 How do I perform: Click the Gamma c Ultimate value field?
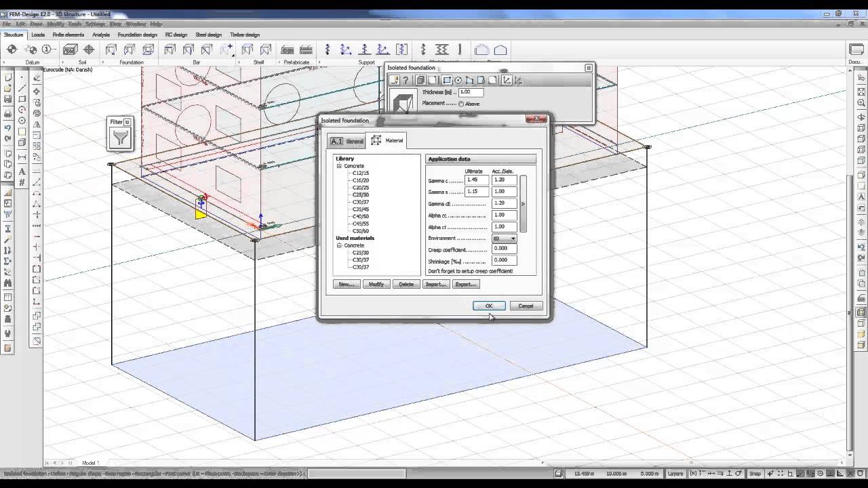[x=477, y=180]
